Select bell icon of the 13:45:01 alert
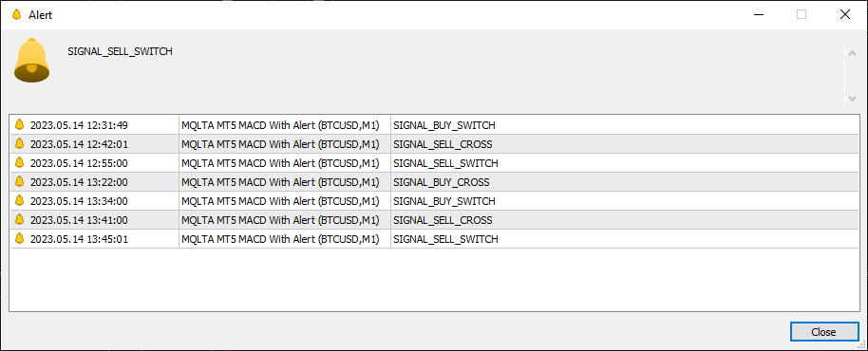The image size is (868, 351). click(20, 239)
